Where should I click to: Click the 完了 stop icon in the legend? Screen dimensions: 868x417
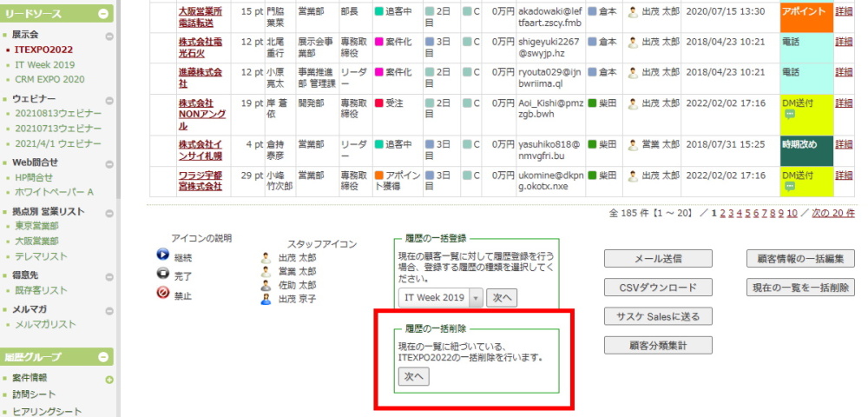[x=162, y=275]
